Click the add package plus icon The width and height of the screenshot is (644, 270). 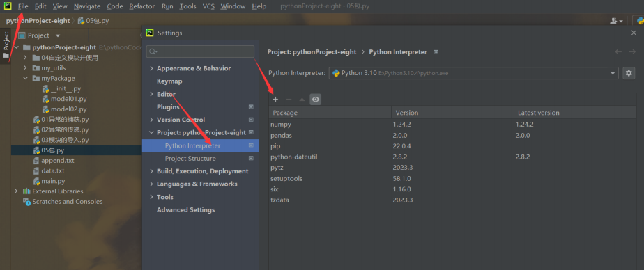pyautogui.click(x=275, y=100)
